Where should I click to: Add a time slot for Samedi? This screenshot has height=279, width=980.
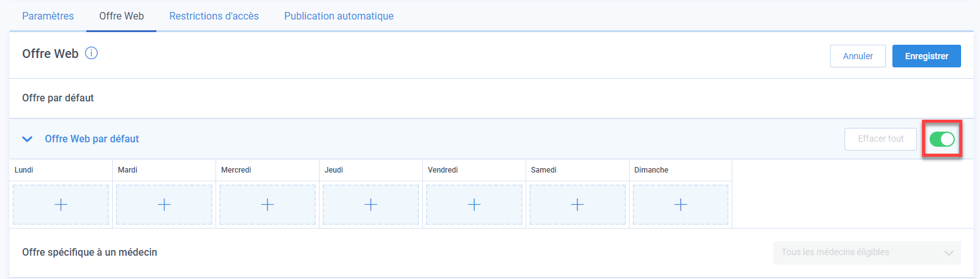click(x=577, y=205)
